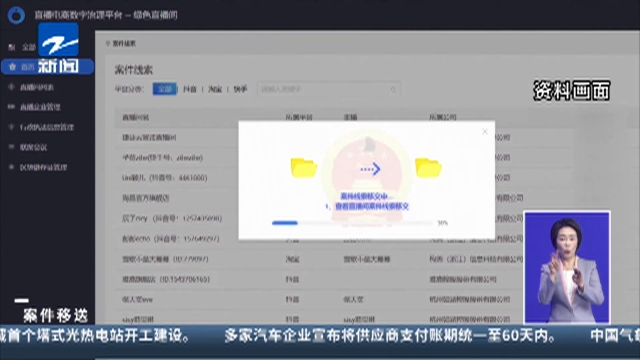Select the 全部 platform filter
Screen dimensions: 640x360
(164, 89)
